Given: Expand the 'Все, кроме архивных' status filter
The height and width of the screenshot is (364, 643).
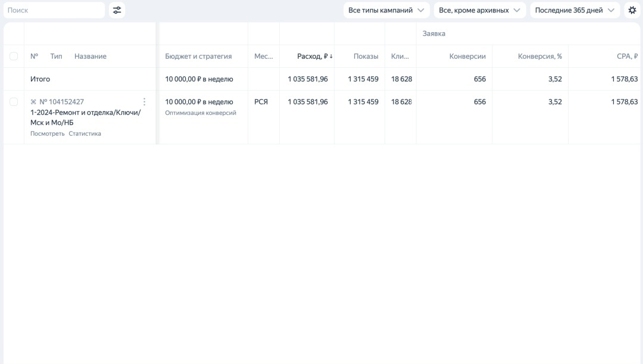Looking at the screenshot, I should (x=480, y=10).
